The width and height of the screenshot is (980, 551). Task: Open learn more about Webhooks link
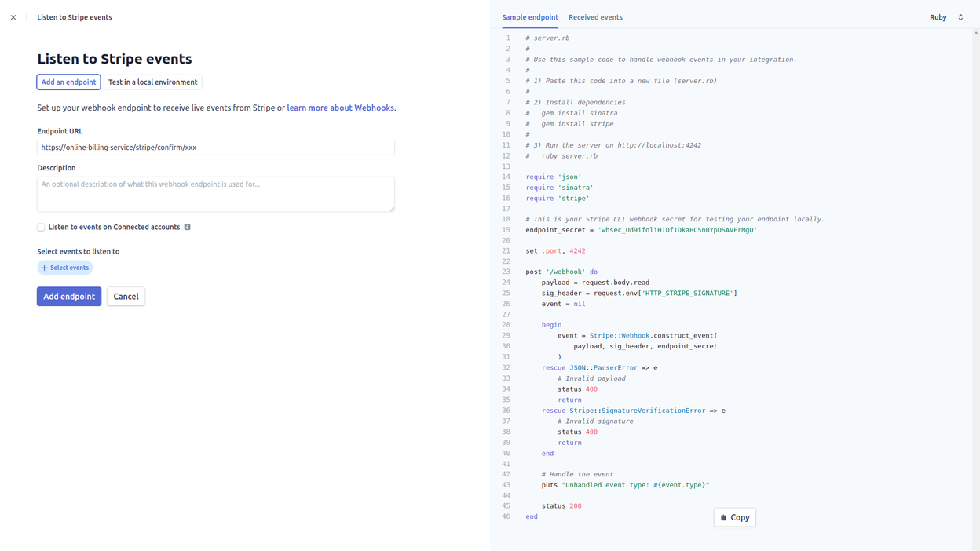click(x=340, y=108)
